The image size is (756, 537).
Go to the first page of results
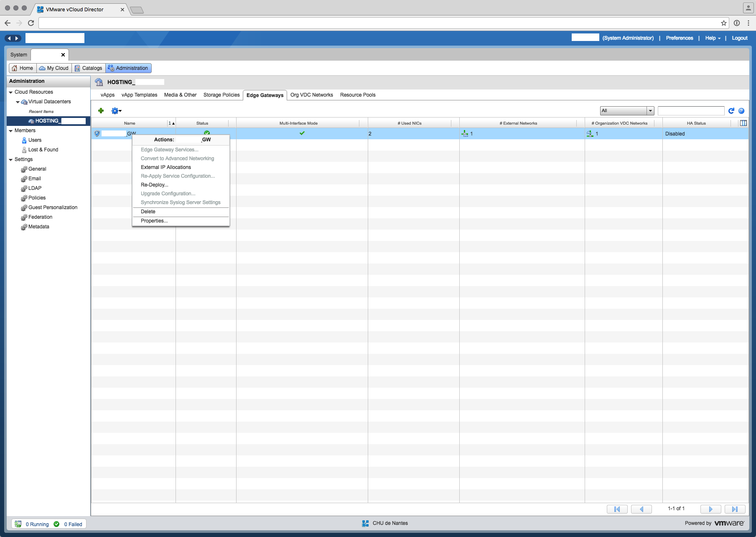tap(617, 509)
